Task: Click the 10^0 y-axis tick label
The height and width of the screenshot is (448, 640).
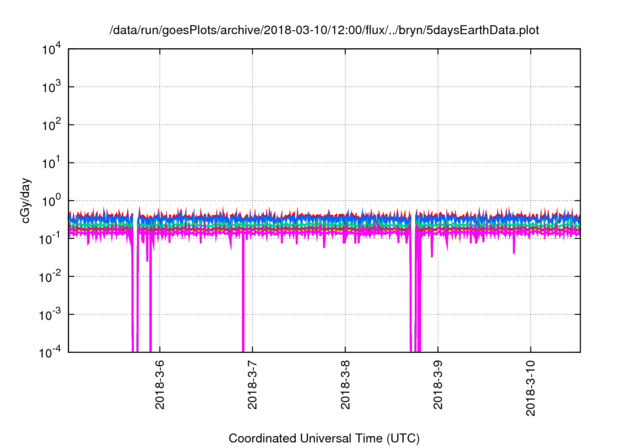Action: click(x=52, y=201)
